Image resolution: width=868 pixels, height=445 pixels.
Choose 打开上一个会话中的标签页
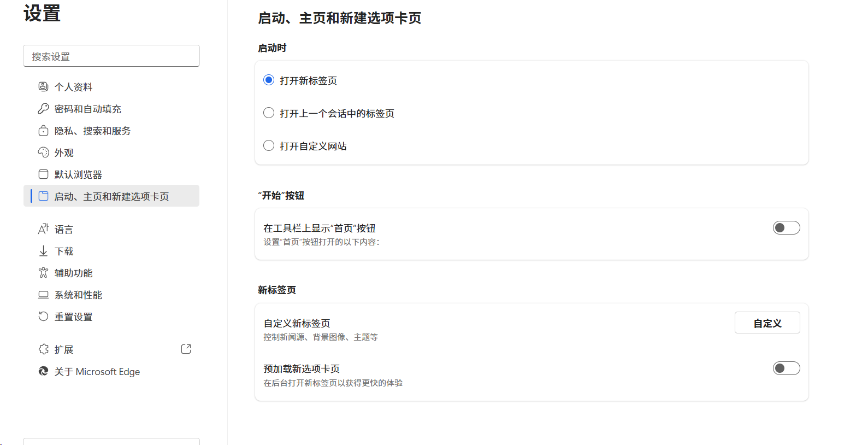[x=268, y=113]
